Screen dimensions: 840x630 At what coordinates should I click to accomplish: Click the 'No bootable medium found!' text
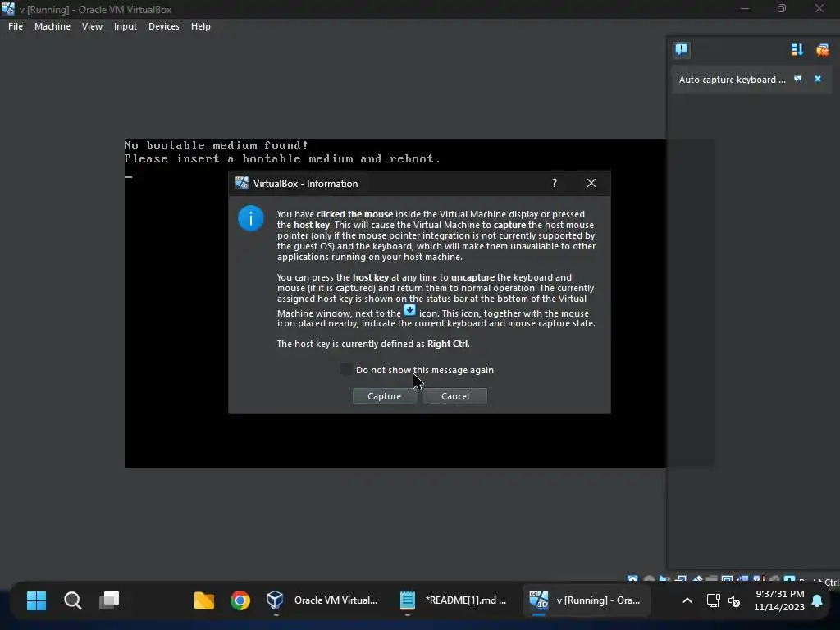[x=217, y=145]
